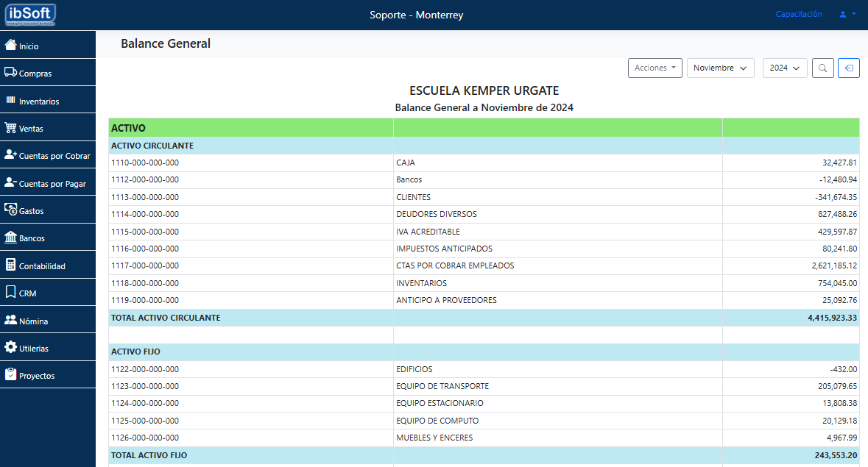Screen dimensions: 868x467
Task: Click the Contabilidad calculator icon
Action: (10, 265)
